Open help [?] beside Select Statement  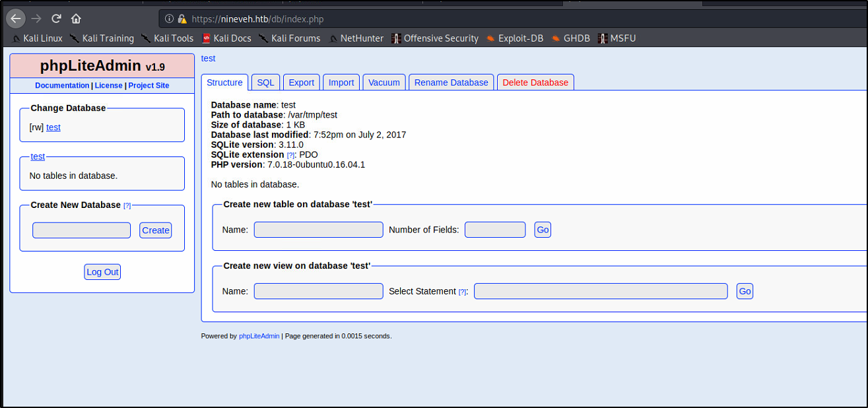click(463, 292)
